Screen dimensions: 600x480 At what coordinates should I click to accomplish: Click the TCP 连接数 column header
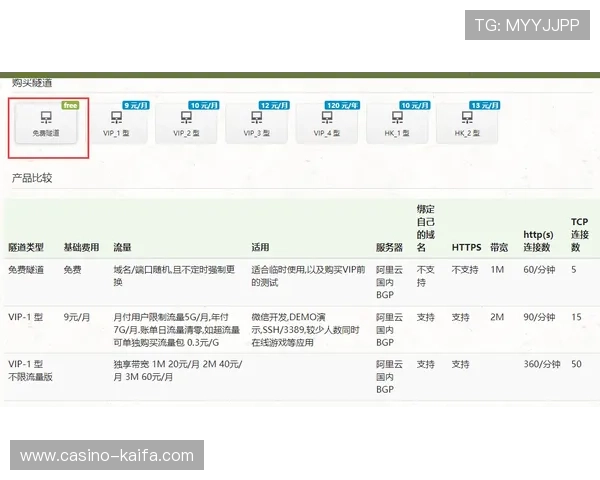[580, 235]
